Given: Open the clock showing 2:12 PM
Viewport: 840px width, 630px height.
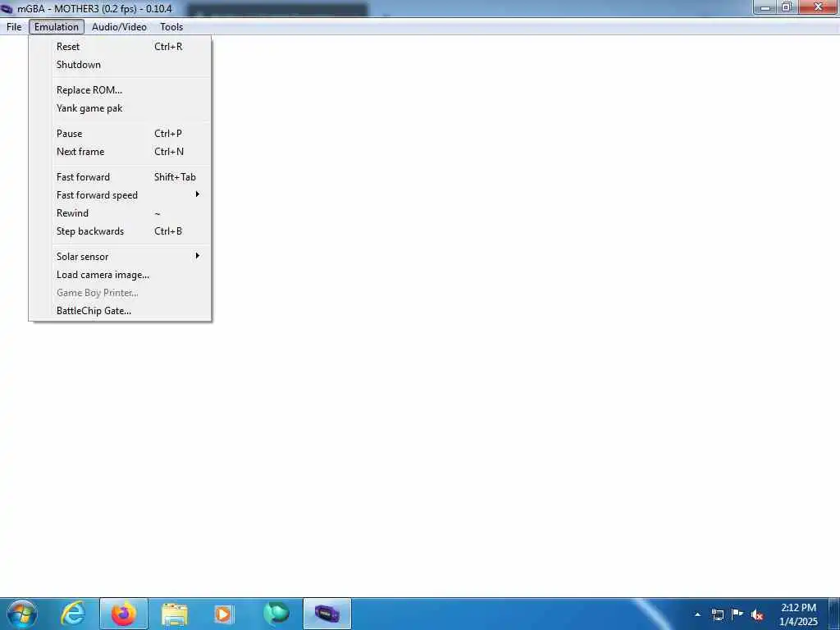Looking at the screenshot, I should (799, 614).
